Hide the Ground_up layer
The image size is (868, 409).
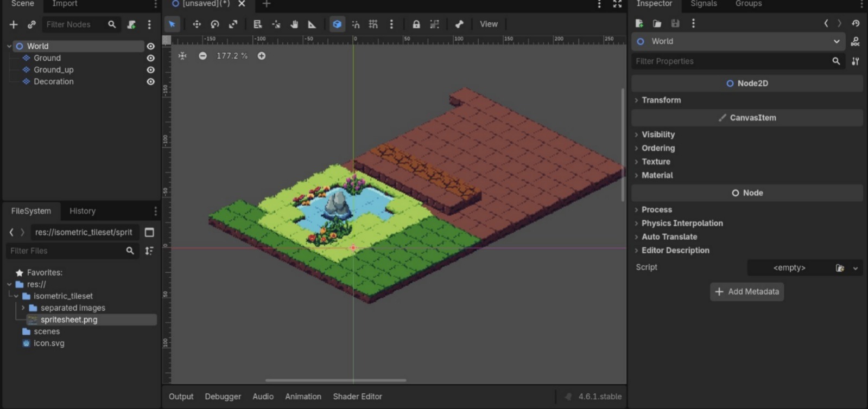click(x=151, y=70)
